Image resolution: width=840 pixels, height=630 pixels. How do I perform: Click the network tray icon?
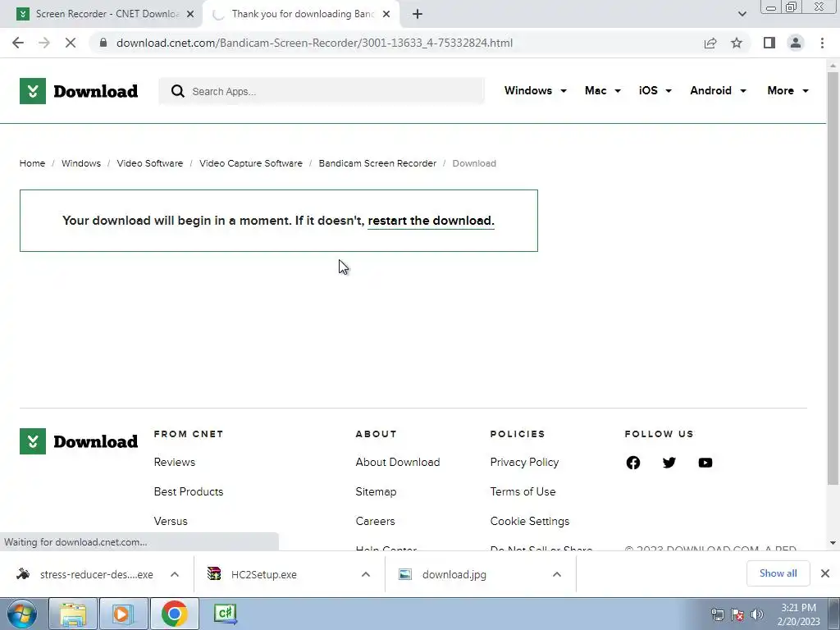point(717,614)
